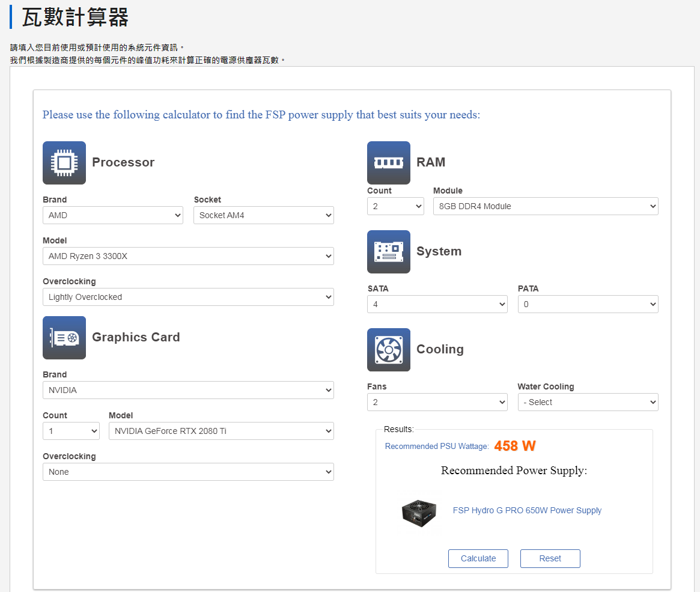Viewport: 700px width, 592px height.
Task: Open the Water Cooling Select dropdown
Action: point(588,402)
